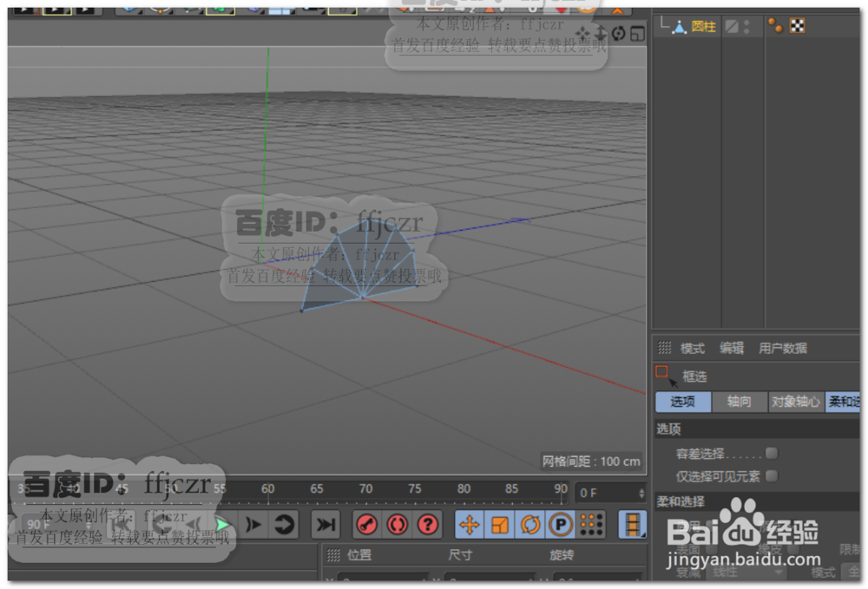Open the 模式 menu in attributes panel
The height and width of the screenshot is (589, 868).
692,349
